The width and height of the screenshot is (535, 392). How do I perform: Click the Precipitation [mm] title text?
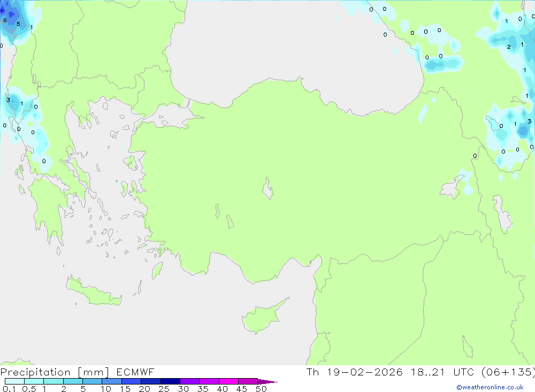pyautogui.click(x=55, y=372)
